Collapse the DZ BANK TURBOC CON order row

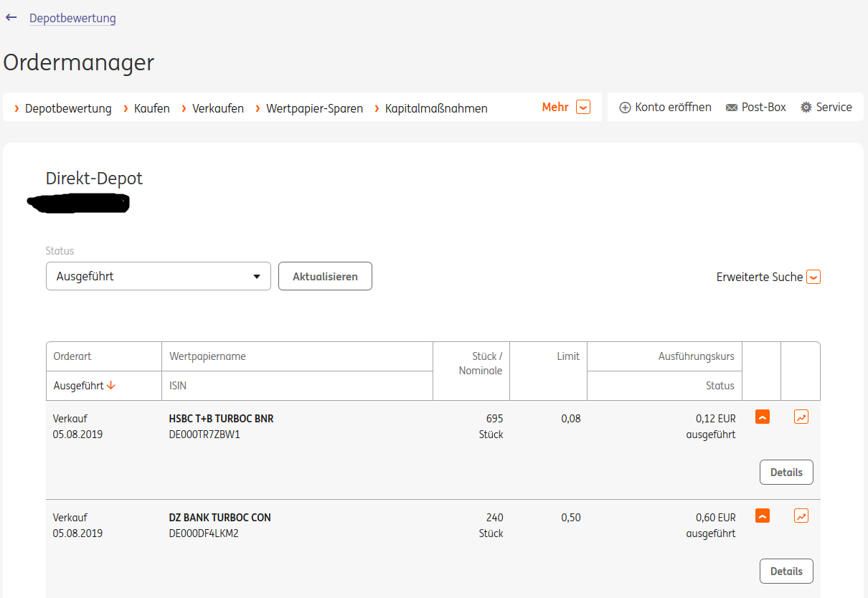click(763, 516)
